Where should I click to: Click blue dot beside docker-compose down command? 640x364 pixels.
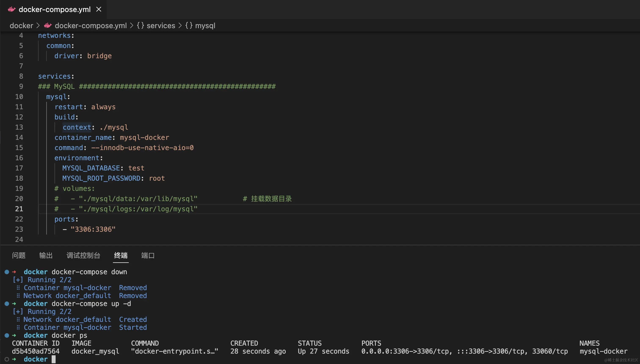point(7,272)
